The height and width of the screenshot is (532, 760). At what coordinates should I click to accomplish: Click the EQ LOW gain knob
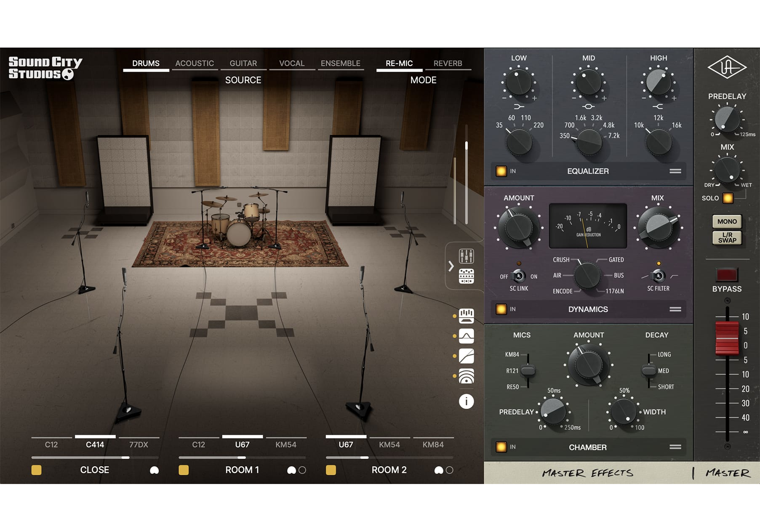(519, 82)
